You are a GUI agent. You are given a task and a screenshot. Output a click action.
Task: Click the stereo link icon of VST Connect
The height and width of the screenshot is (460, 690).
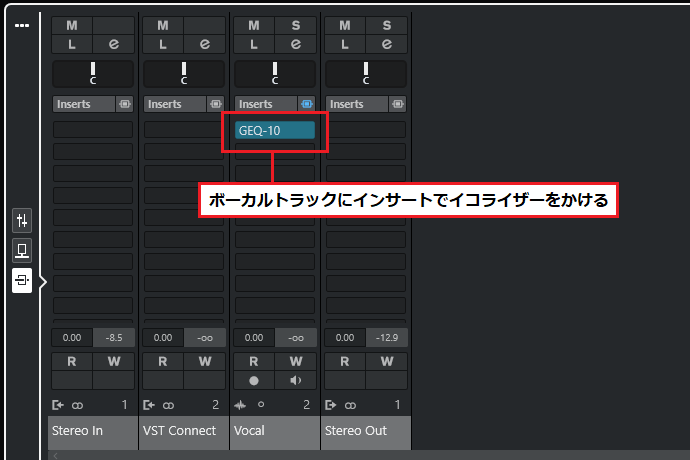(169, 405)
